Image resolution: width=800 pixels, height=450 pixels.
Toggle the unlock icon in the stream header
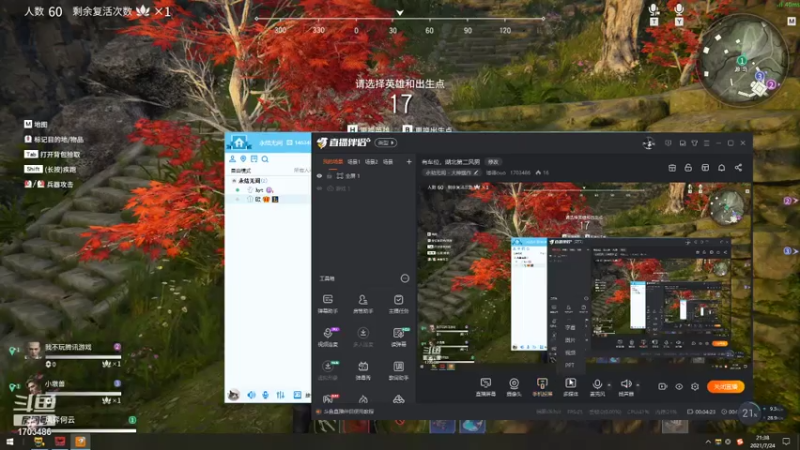tap(688, 168)
